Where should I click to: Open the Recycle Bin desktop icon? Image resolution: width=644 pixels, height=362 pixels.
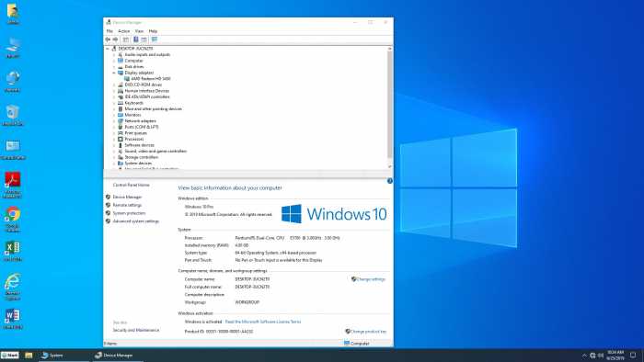13,115
